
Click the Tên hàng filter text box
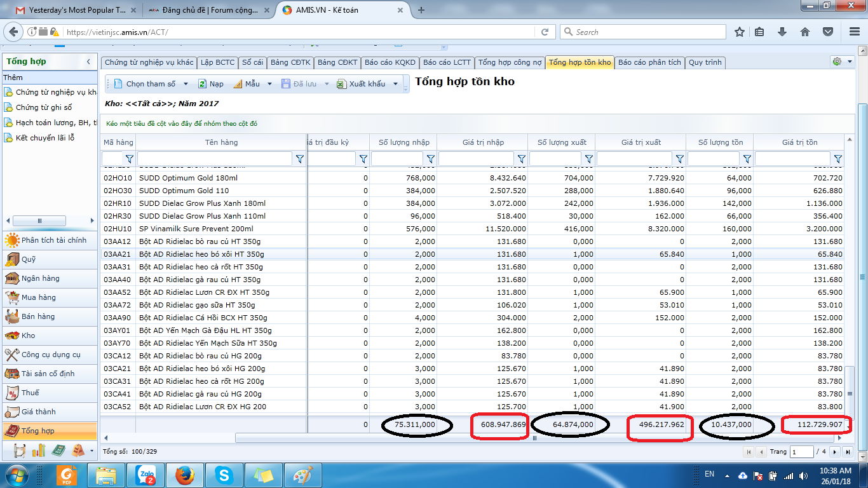pos(215,159)
